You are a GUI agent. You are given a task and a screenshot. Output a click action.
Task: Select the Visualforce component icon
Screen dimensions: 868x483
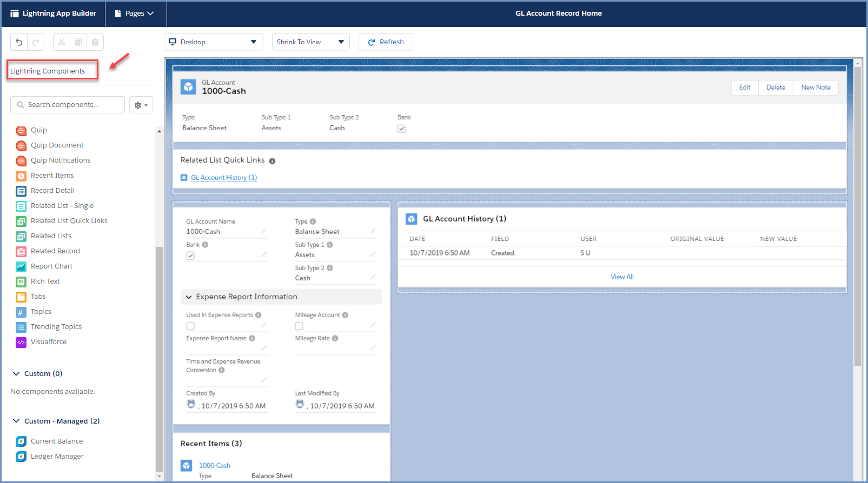pyautogui.click(x=21, y=342)
